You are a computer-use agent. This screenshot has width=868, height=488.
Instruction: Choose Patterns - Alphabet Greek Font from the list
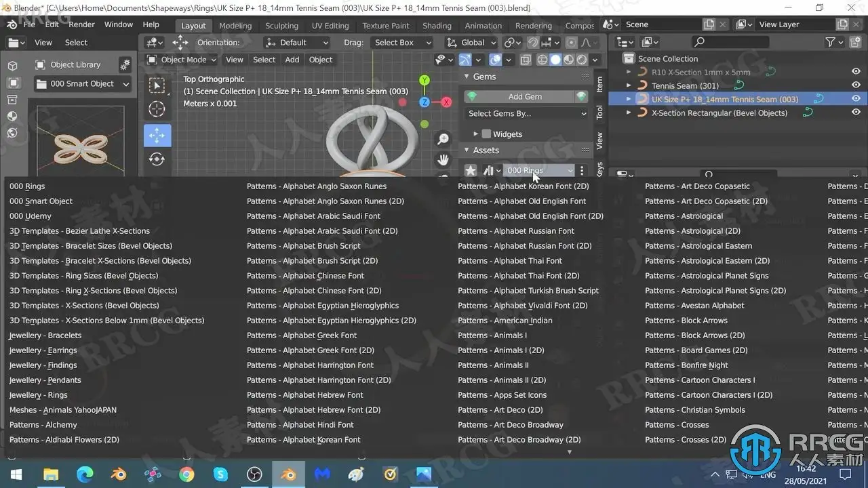pos(302,335)
